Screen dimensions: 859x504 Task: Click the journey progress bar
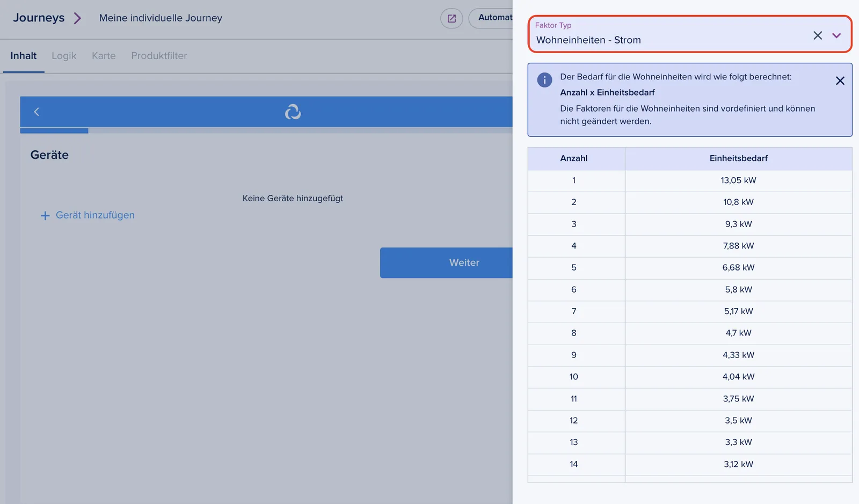click(x=266, y=130)
